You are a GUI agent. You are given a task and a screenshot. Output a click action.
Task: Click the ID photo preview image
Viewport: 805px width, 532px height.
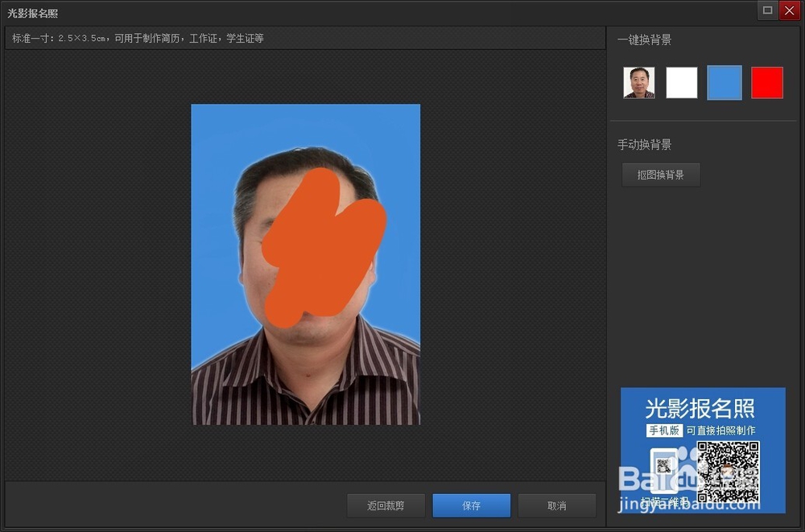pos(305,265)
